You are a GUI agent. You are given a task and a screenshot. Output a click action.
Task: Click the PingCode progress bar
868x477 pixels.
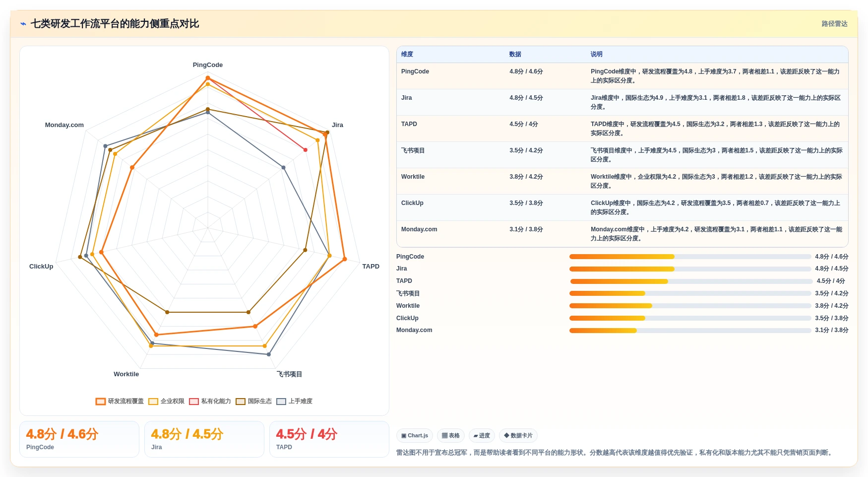tap(690, 257)
